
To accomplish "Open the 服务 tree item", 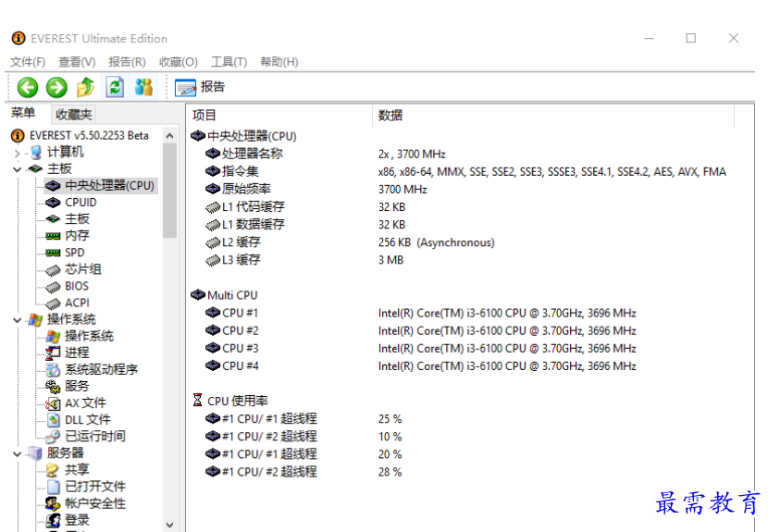I will point(68,386).
